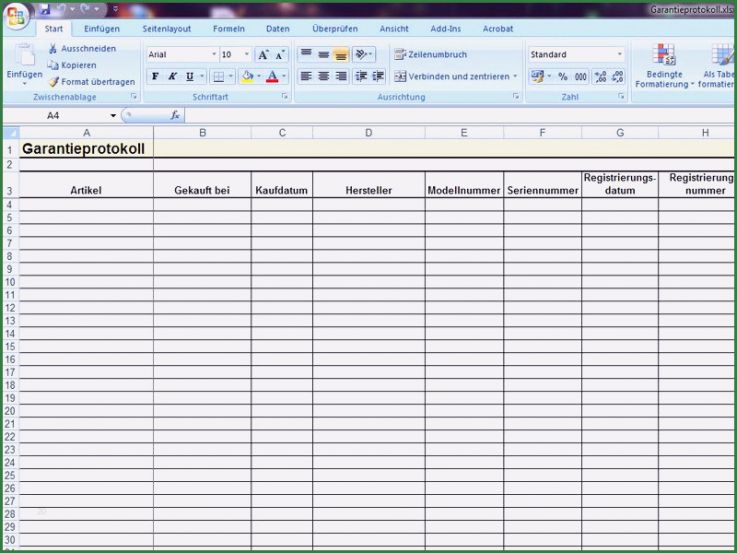This screenshot has height=553, width=737.
Task: Click the red font color button
Action: [271, 76]
